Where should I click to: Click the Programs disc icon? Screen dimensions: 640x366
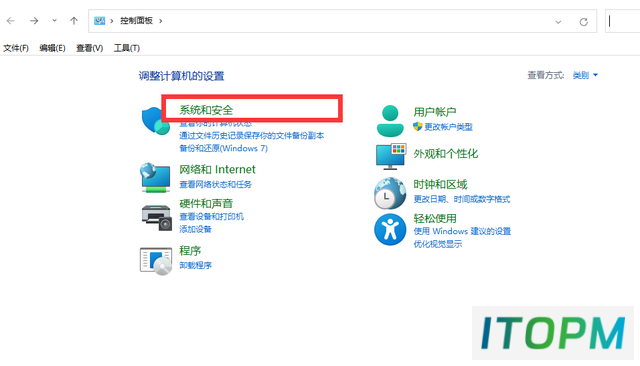[156, 262]
